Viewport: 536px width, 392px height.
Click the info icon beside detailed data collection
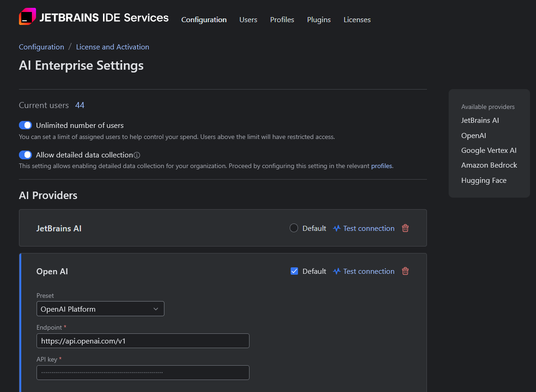coord(137,155)
